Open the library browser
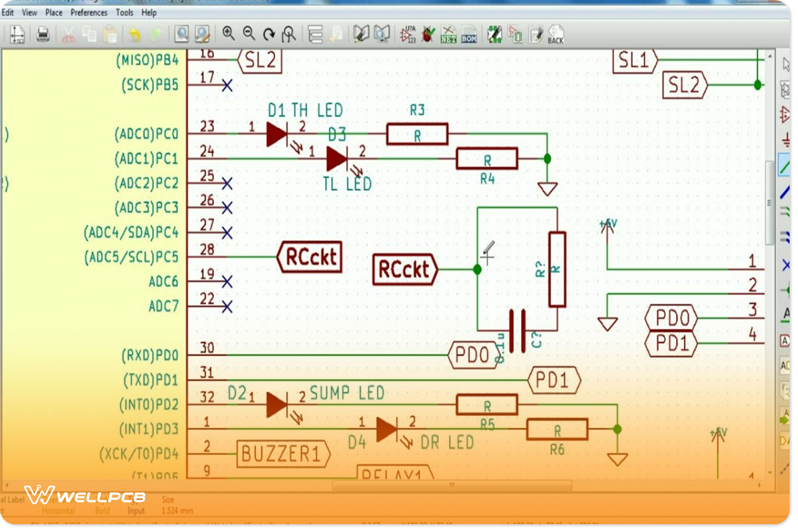798x532 pixels. tap(382, 34)
